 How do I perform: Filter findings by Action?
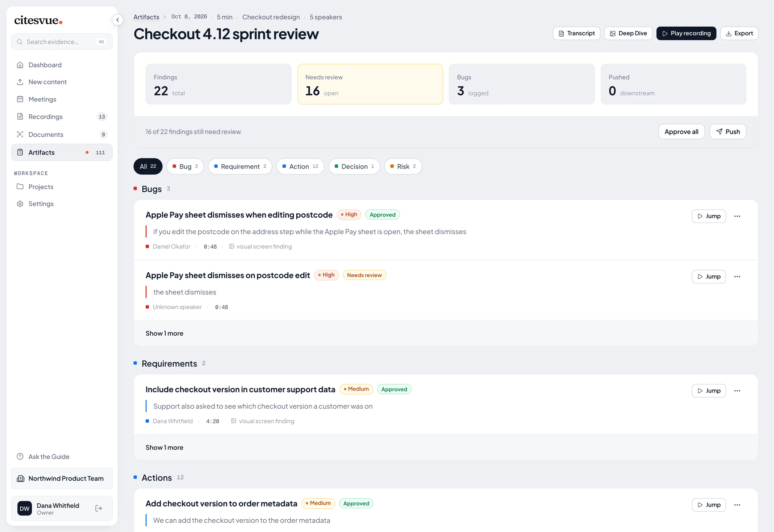pyautogui.click(x=300, y=166)
